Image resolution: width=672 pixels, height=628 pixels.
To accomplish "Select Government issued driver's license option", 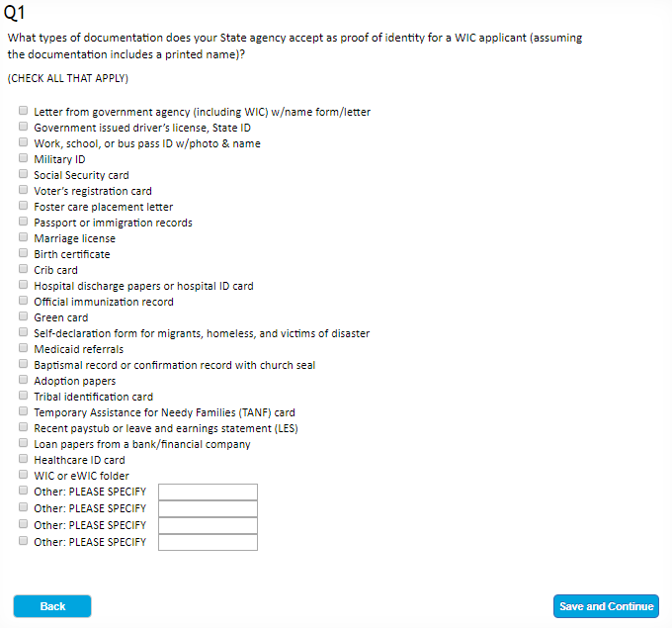I will 23,127.
